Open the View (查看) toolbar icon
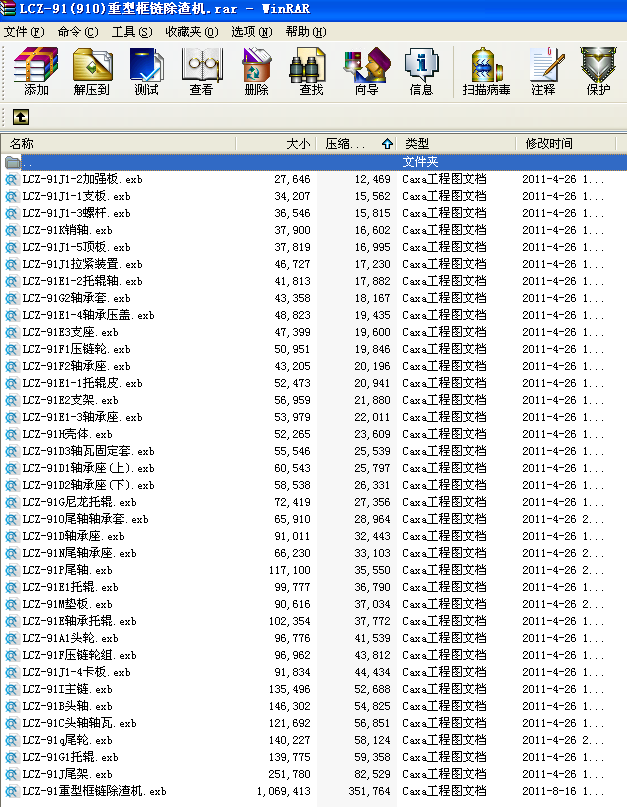Viewport: 627px width, 807px height. (201, 71)
